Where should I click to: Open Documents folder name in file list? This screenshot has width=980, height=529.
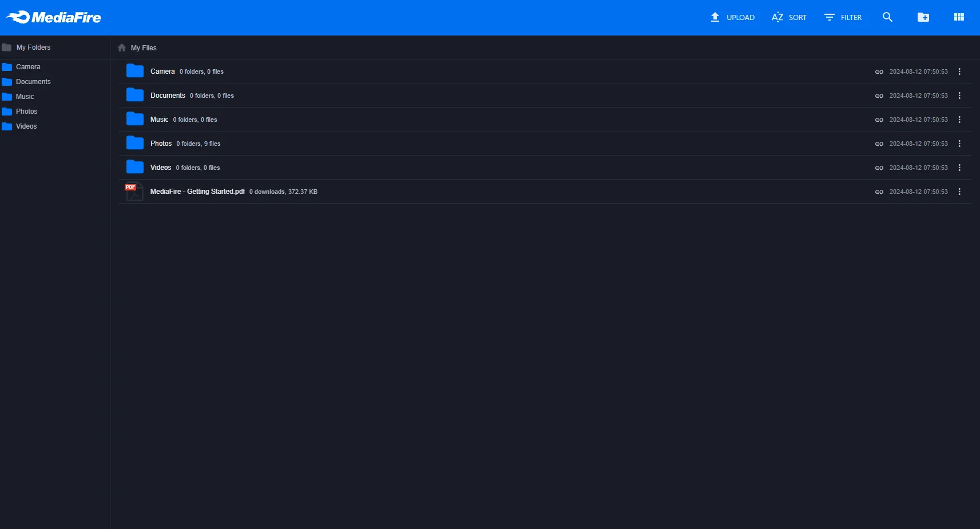(168, 96)
